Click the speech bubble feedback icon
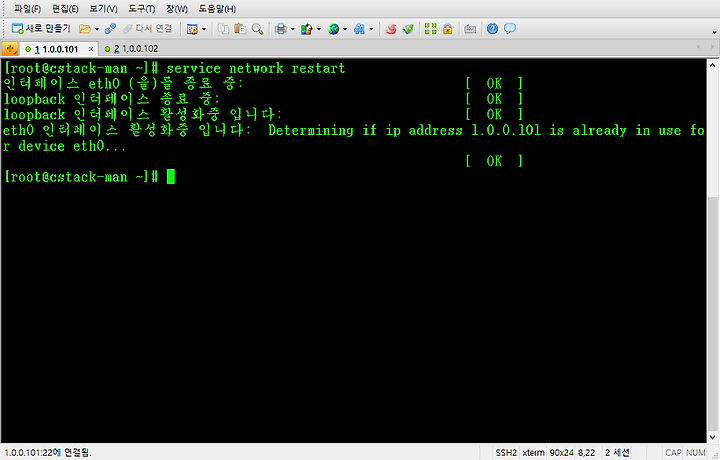Image resolution: width=720 pixels, height=460 pixels. pyautogui.click(x=510, y=29)
